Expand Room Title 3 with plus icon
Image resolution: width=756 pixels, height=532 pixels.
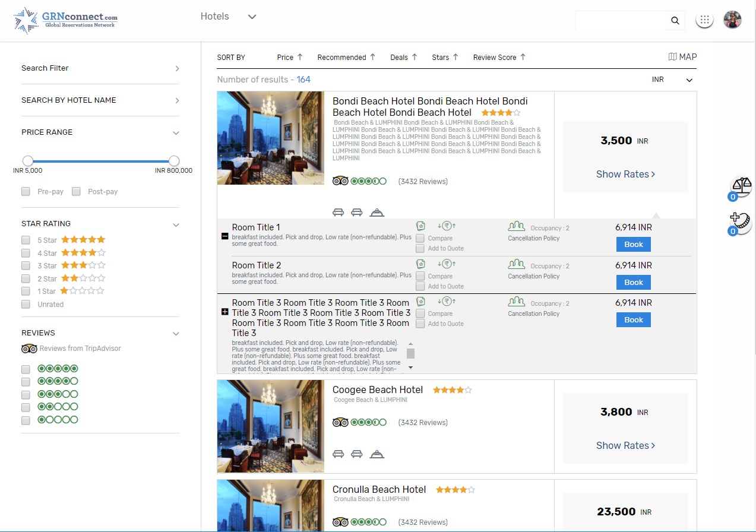pyautogui.click(x=224, y=312)
